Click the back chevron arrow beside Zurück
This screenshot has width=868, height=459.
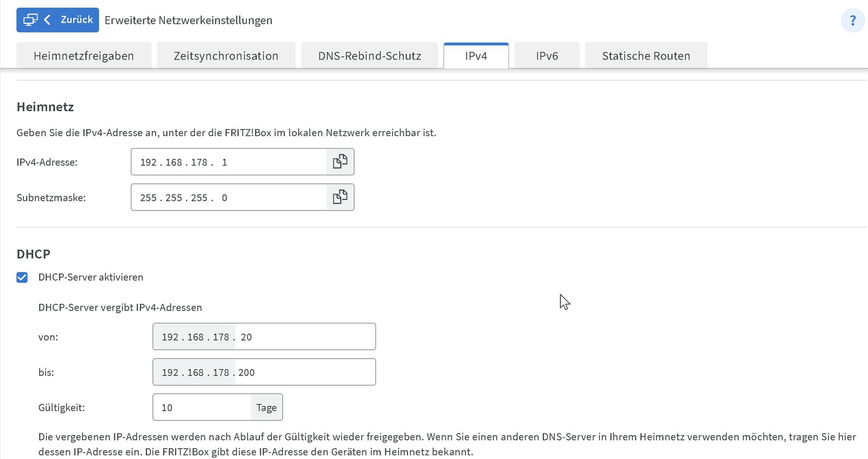pos(48,20)
